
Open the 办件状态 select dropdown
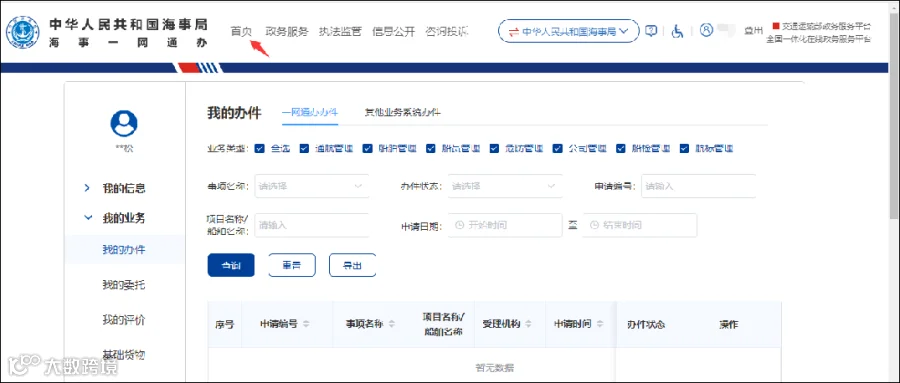[505, 186]
